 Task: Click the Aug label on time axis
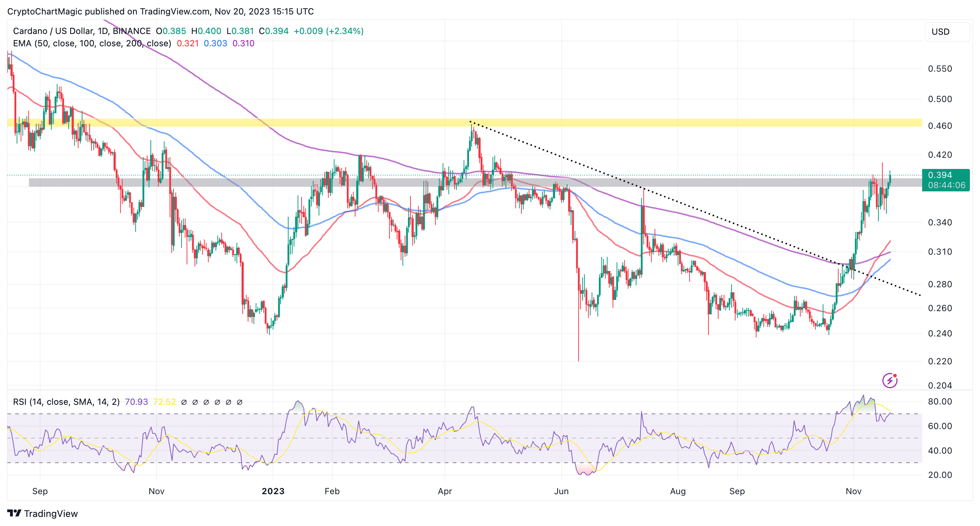[678, 491]
